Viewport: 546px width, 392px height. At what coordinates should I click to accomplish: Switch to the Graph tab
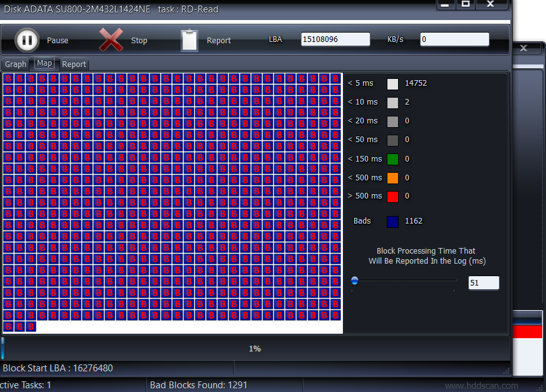pos(15,64)
